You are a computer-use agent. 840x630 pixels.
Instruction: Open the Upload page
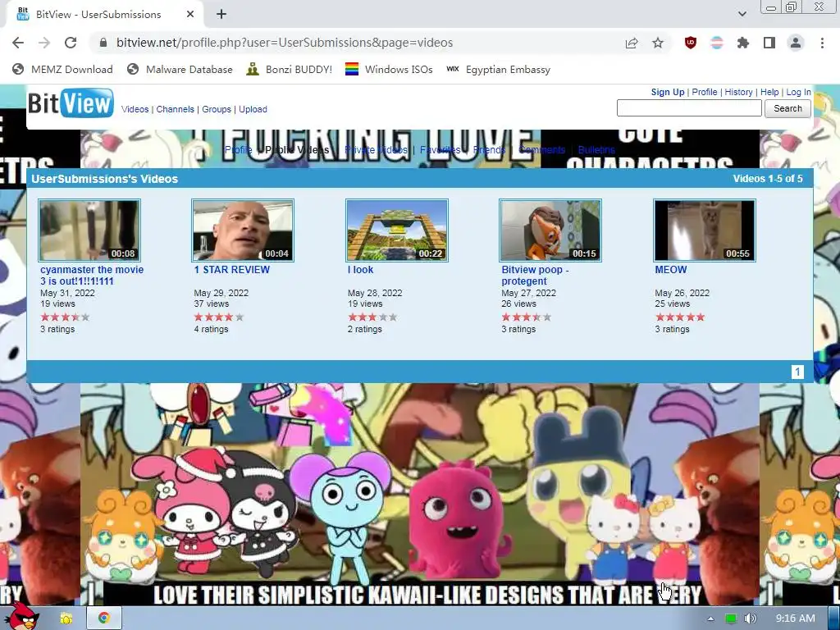(x=253, y=109)
